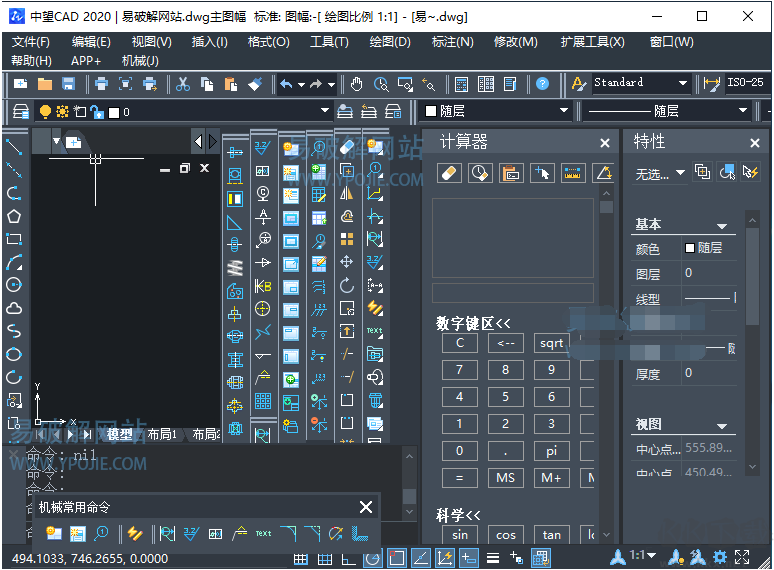Click the Help question mark icon

(x=542, y=84)
